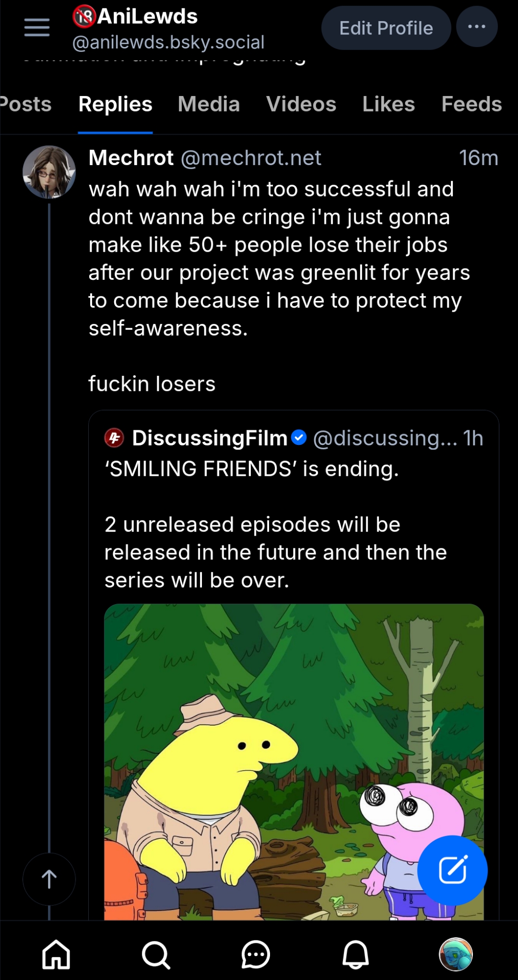Switch to the Media tab
The height and width of the screenshot is (980, 518).
point(209,104)
